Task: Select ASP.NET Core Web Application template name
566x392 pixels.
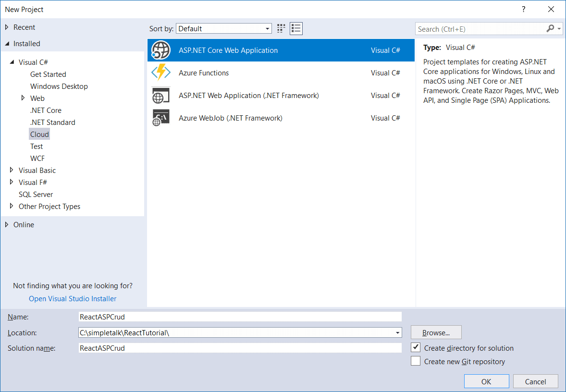Action: point(228,50)
